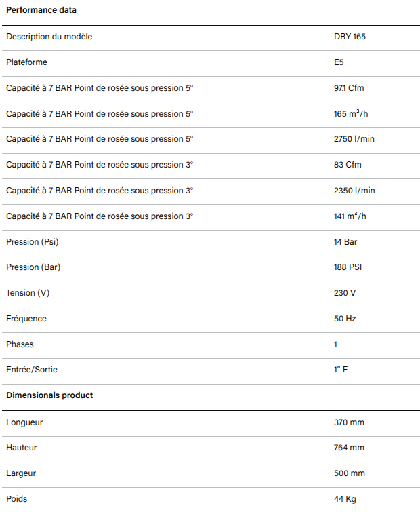Click the "Hauteur" row label
420x512 pixels.
pyautogui.click(x=22, y=448)
